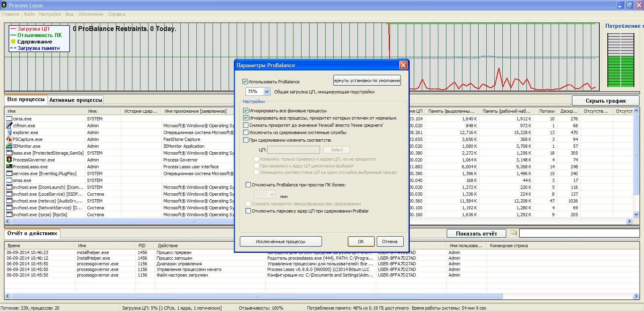Click the svchost.exe (LocalService) icon
Viewport: 644px width, 312px height.
pos(9,194)
